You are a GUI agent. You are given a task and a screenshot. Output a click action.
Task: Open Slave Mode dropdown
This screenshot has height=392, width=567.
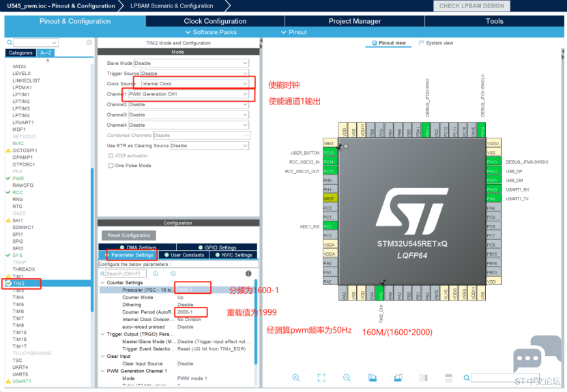191,63
